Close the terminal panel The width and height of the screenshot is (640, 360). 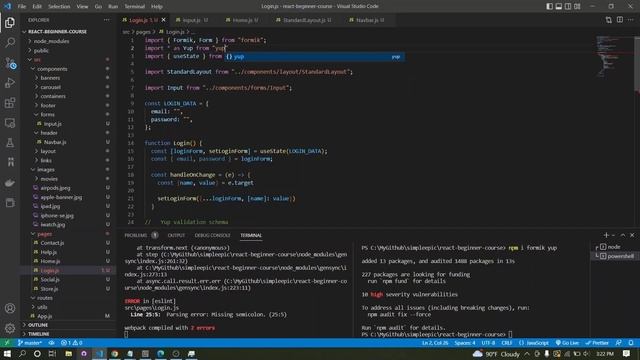pyautogui.click(x=632, y=235)
